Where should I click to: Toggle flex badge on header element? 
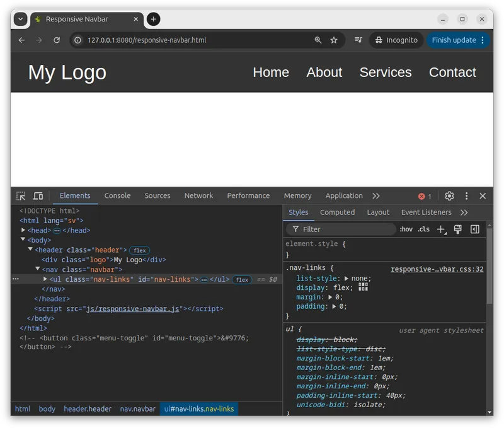click(x=139, y=250)
